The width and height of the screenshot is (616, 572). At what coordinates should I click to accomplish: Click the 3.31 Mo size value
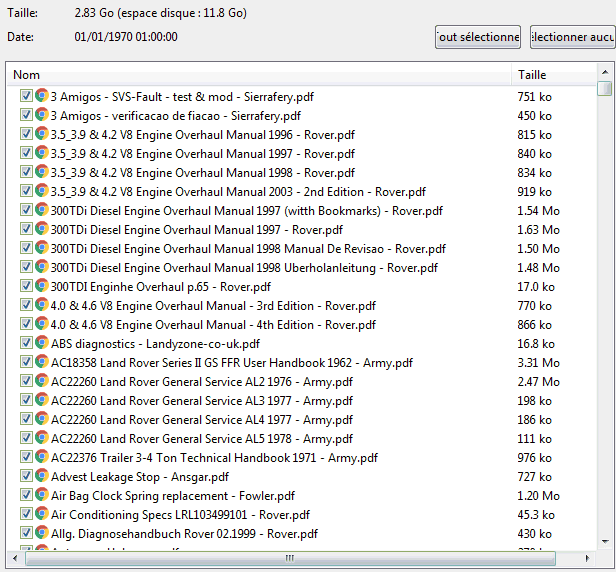click(x=538, y=363)
